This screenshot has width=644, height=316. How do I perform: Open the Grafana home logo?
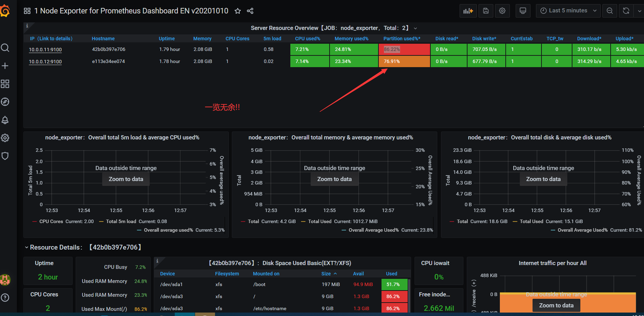[5, 11]
